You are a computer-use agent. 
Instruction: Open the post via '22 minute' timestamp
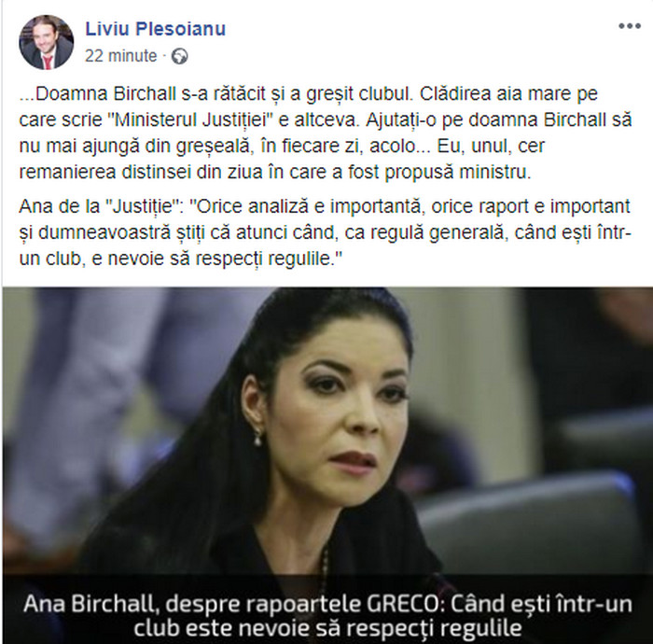[x=120, y=55]
